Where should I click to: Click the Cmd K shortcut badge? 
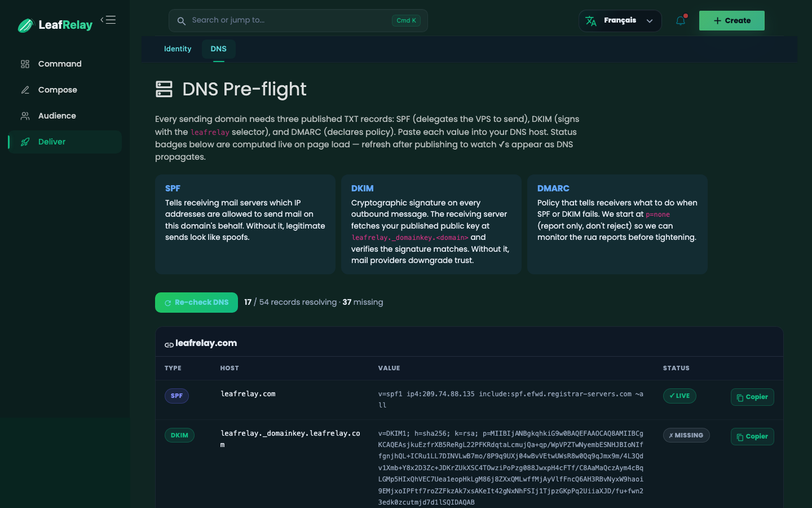[407, 20]
